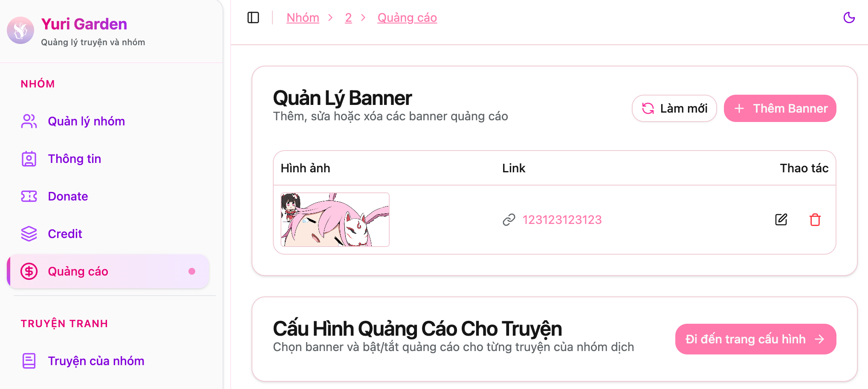Image resolution: width=868 pixels, height=389 pixels.
Task: Switch to dark mode moon icon
Action: (x=849, y=17)
